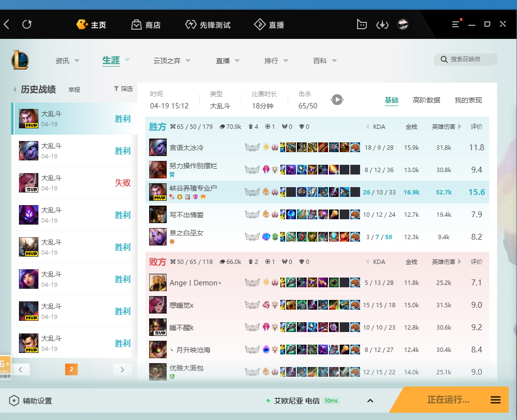This screenshot has width=517, height=420.
Task: Click the first summoner spell icon of 泉之白巫女
Action: click(x=266, y=237)
